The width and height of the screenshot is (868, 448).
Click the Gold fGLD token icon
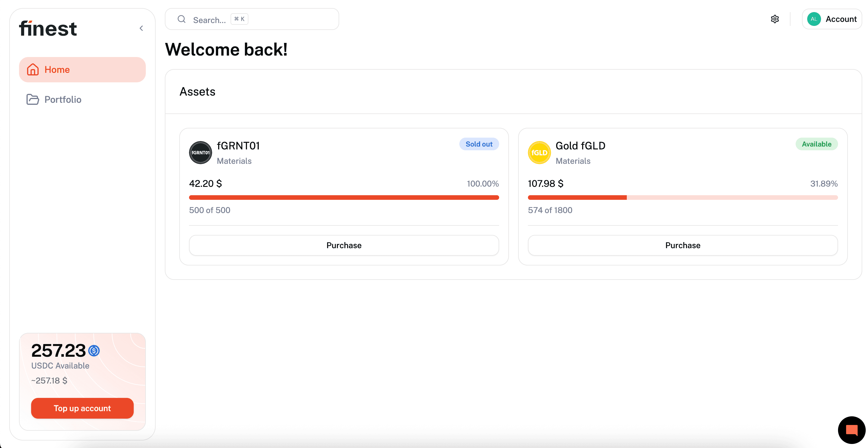point(539,153)
